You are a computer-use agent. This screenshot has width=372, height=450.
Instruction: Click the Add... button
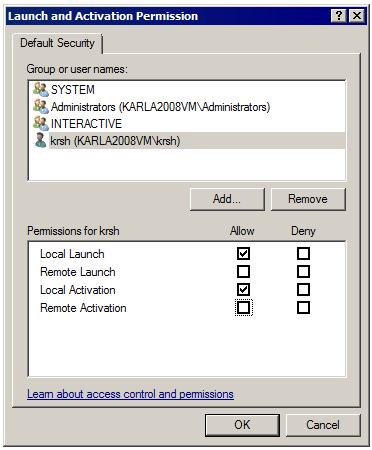pyautogui.click(x=227, y=199)
